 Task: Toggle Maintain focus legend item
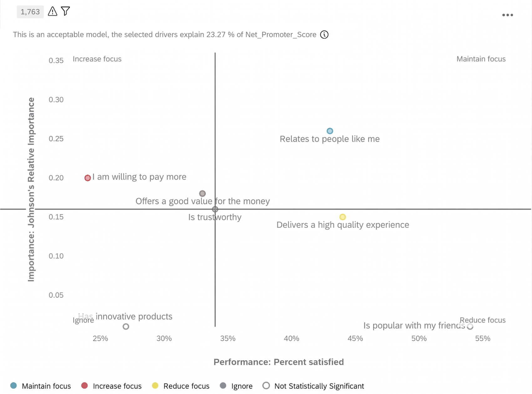point(40,386)
